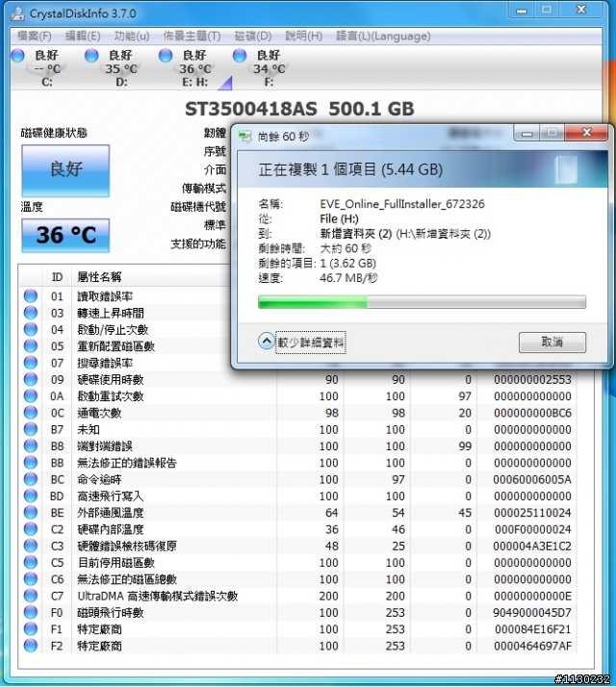Open the 檔案(F) menu
This screenshot has width=616, height=687.
[34, 36]
